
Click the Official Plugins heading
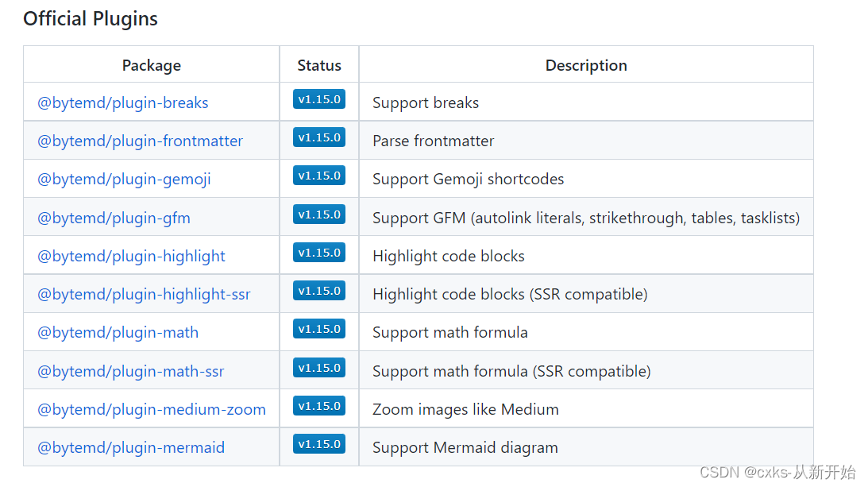[91, 19]
